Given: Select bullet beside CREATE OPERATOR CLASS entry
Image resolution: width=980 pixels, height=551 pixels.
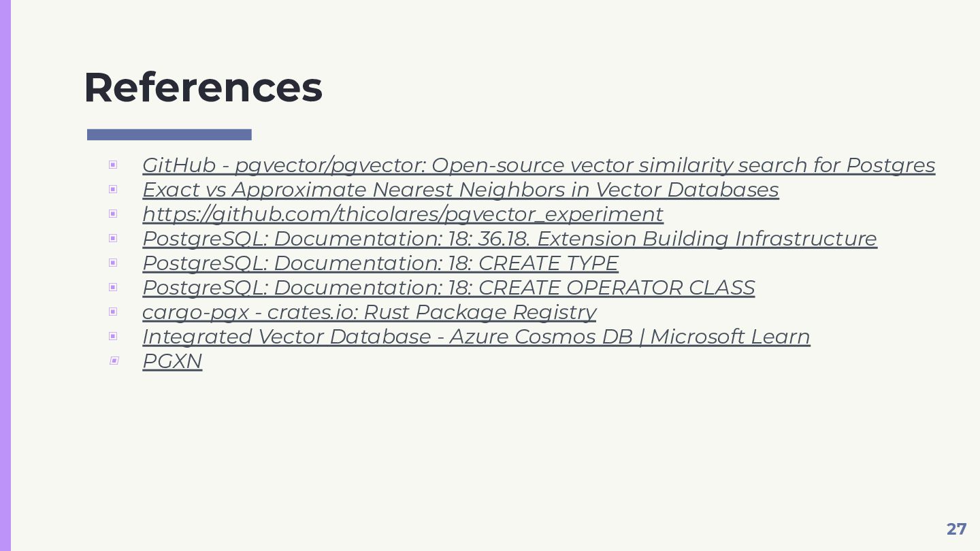Looking at the screenshot, I should [x=113, y=287].
